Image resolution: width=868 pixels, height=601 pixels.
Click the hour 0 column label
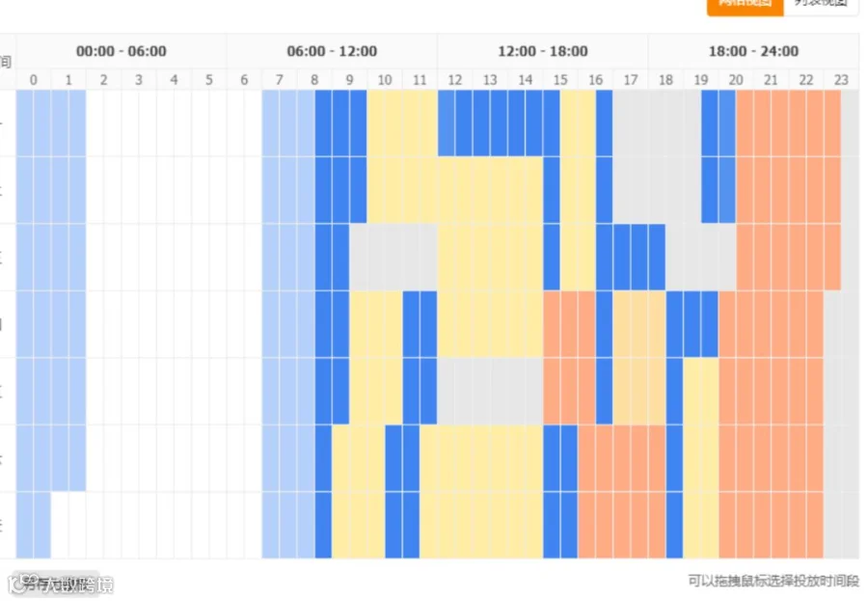(x=34, y=80)
